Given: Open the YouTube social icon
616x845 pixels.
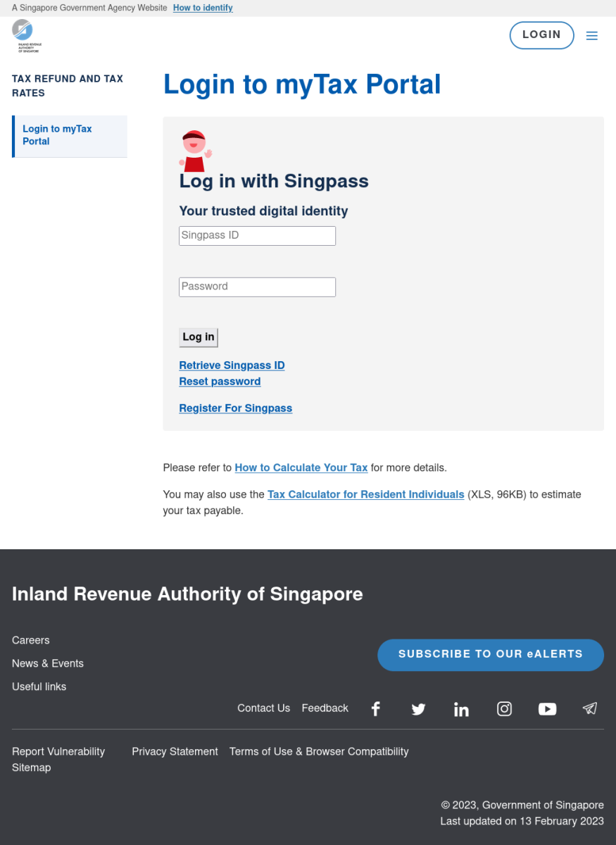Looking at the screenshot, I should pos(547,709).
